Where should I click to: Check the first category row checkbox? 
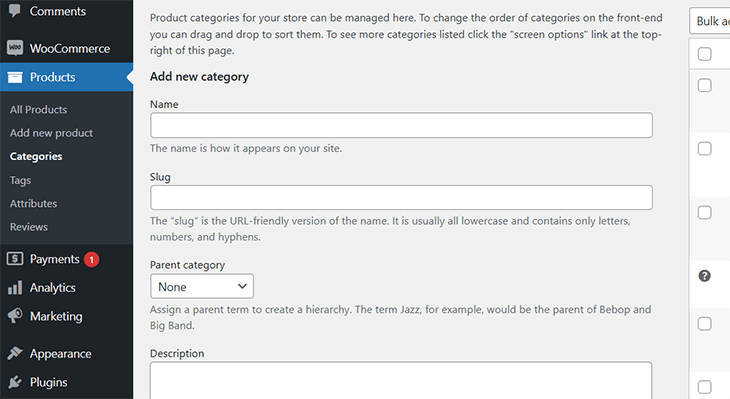click(704, 85)
